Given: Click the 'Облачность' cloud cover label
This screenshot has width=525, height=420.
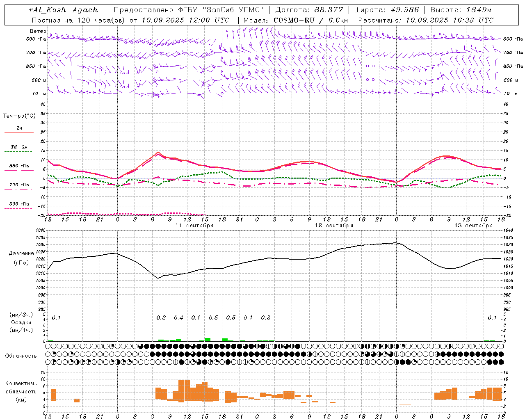Looking at the screenshot, I should [21, 356].
